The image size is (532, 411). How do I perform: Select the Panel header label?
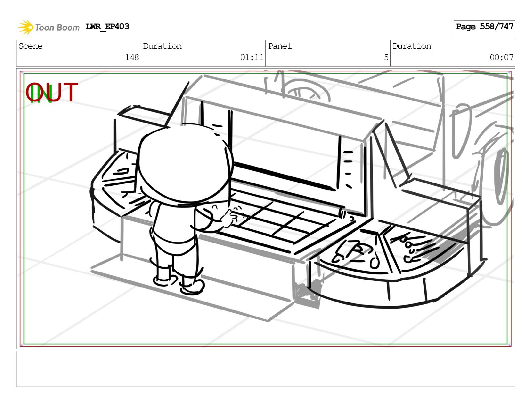pos(280,46)
